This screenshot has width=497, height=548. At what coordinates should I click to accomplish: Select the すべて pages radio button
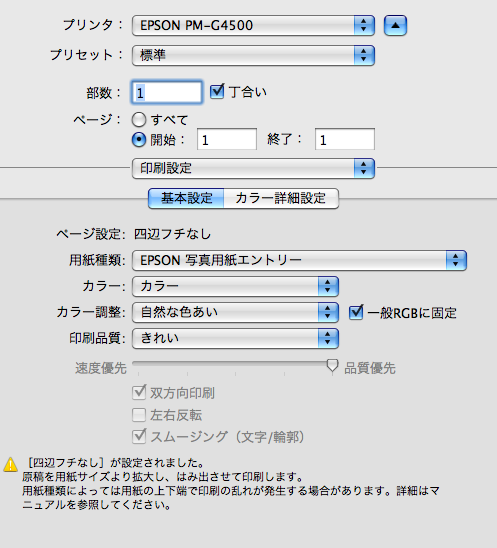coord(139,120)
